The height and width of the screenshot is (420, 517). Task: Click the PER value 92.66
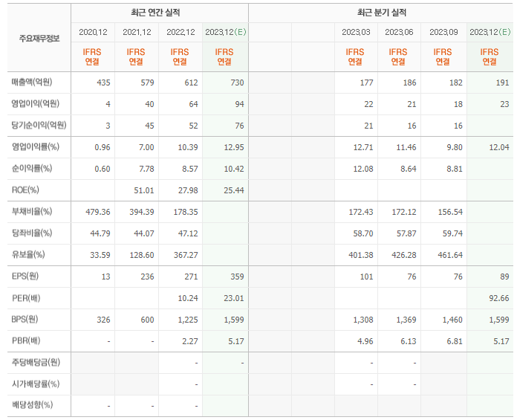tap(499, 298)
